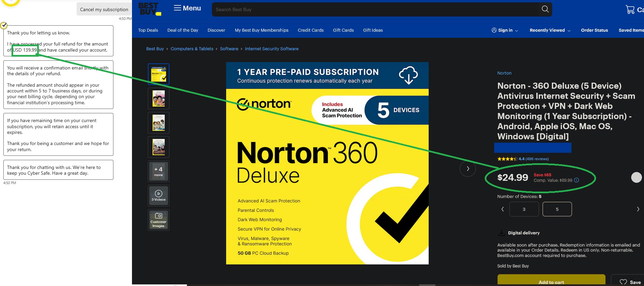
Task: Click Best Buy breadcrumb link
Action: pyautogui.click(x=155, y=49)
